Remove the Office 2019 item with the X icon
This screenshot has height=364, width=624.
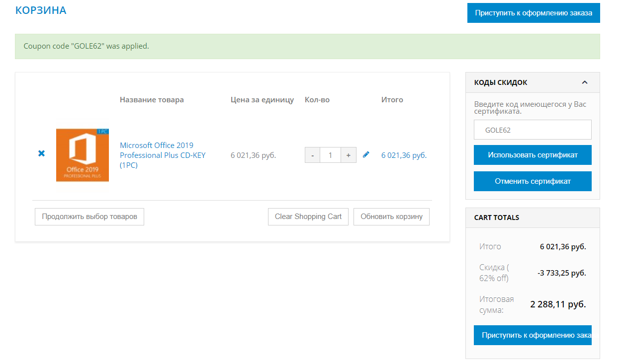(x=42, y=154)
